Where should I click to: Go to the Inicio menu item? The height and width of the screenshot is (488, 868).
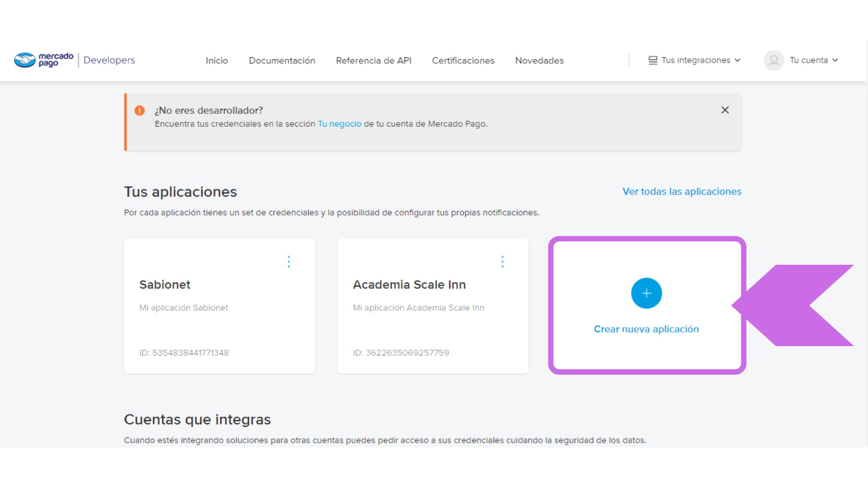click(217, 61)
